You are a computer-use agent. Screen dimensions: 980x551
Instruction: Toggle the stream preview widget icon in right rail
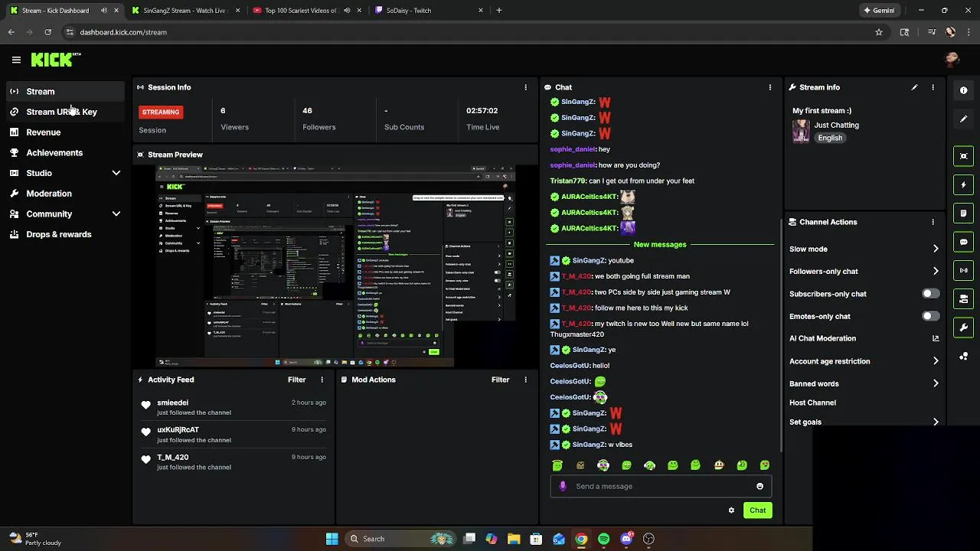click(x=963, y=156)
